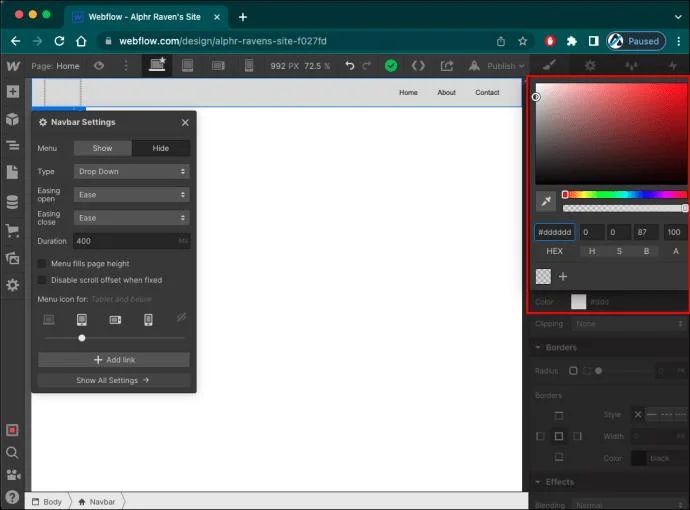Redo the last change

(x=367, y=66)
